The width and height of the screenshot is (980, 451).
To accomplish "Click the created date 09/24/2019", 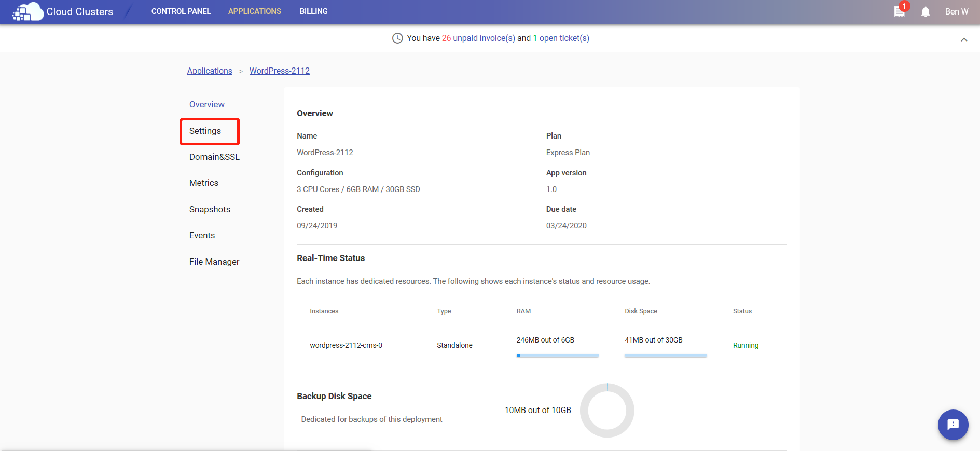I will [317, 226].
